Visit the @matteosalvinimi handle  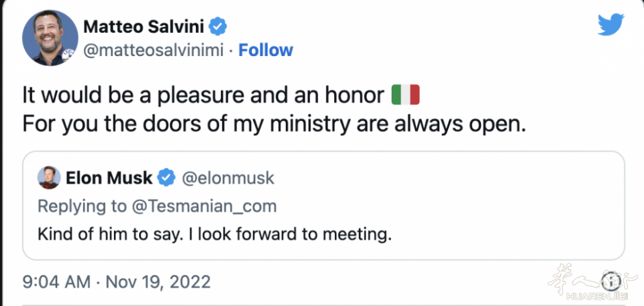154,50
